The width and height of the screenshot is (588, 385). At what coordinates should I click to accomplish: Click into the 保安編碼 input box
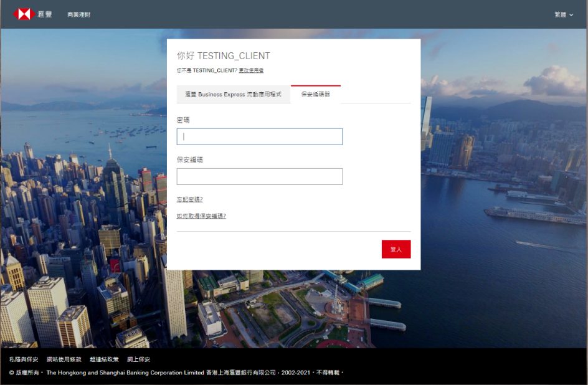(260, 176)
